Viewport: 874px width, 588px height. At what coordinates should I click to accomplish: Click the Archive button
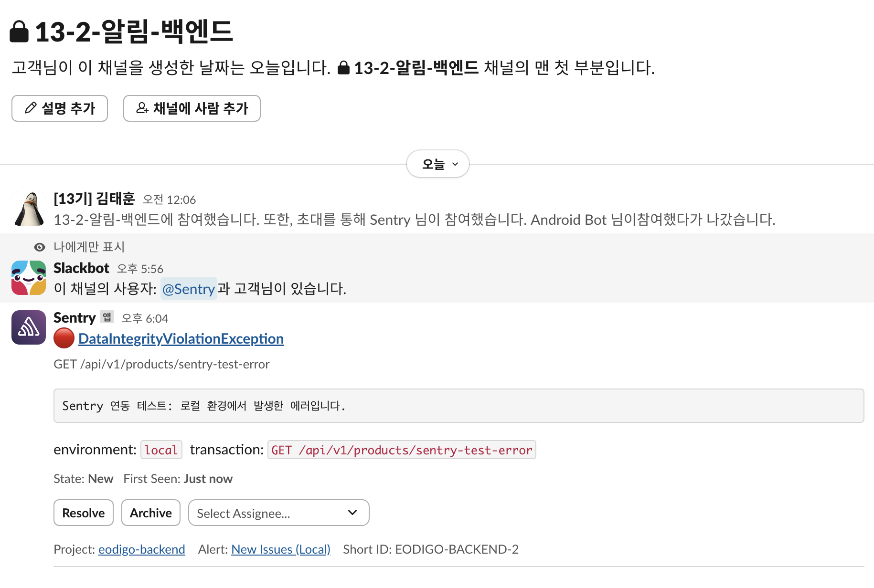point(151,513)
